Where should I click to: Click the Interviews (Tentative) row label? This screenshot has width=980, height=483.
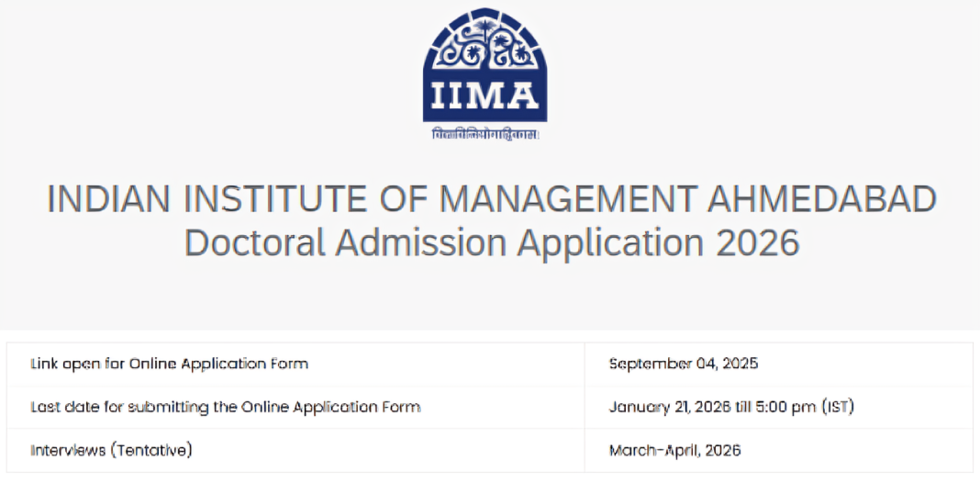(111, 451)
